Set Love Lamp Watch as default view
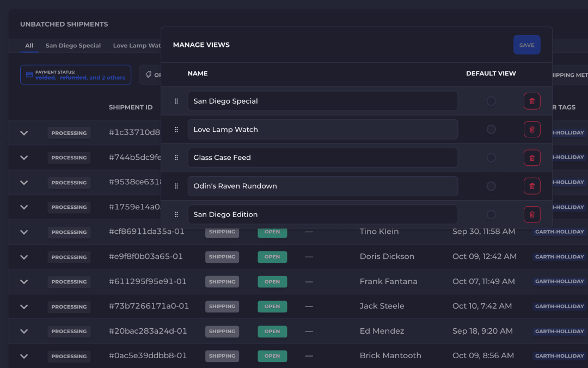 click(x=491, y=130)
